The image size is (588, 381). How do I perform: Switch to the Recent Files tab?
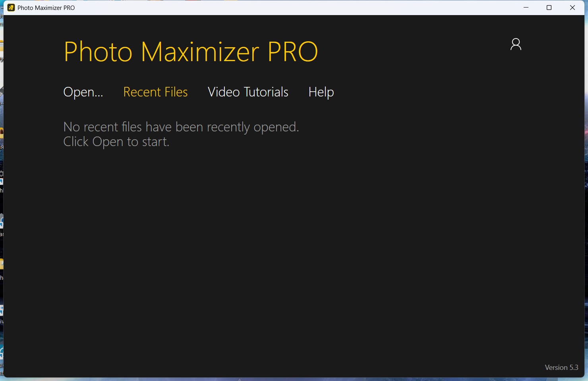coord(155,92)
